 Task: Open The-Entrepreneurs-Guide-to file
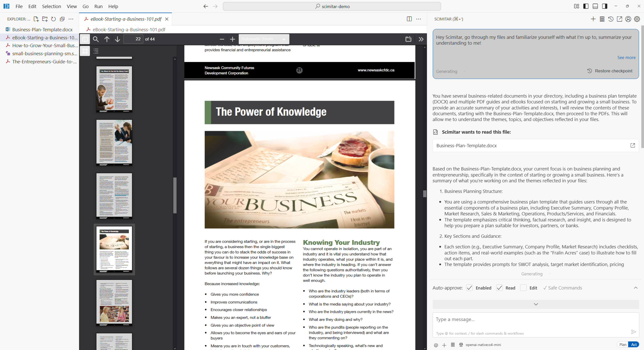(x=40, y=62)
